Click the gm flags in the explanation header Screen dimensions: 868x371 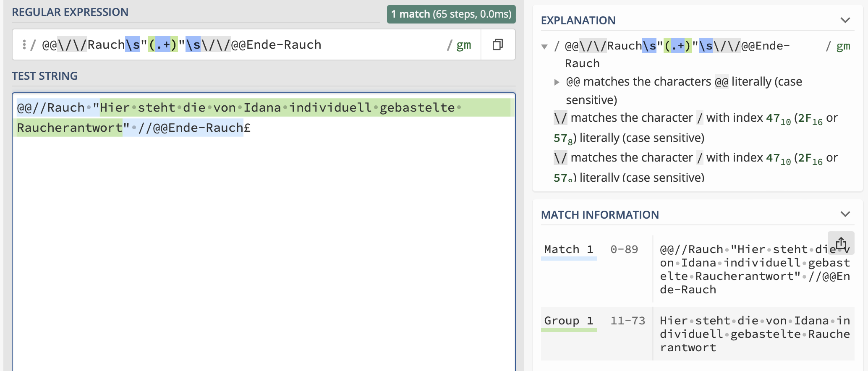843,46
